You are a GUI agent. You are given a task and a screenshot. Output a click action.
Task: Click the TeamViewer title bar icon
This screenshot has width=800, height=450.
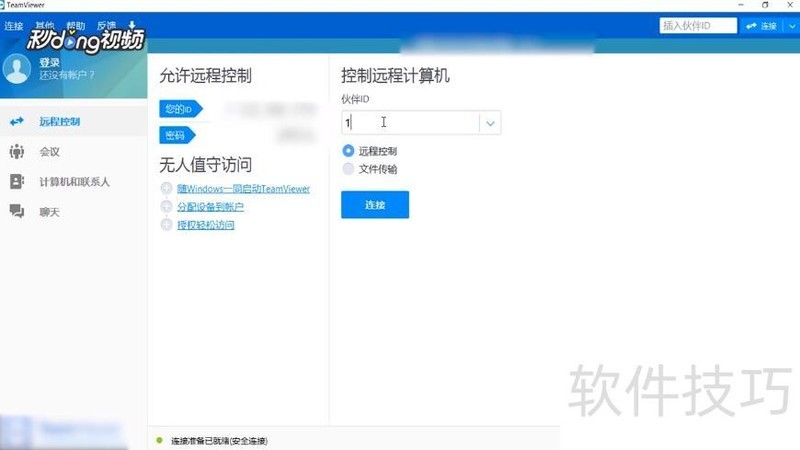pyautogui.click(x=2, y=5)
